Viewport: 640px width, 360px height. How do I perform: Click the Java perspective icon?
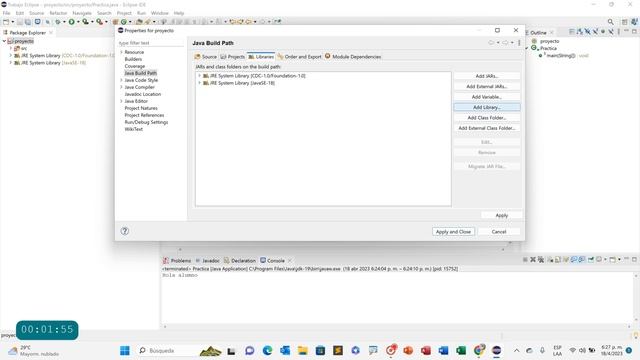click(635, 22)
